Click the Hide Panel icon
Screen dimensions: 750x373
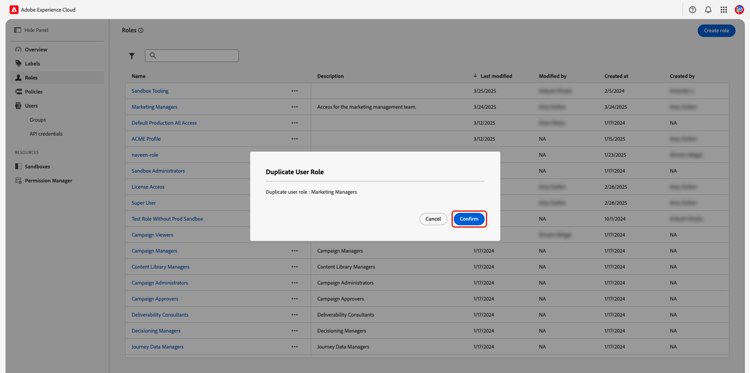18,30
